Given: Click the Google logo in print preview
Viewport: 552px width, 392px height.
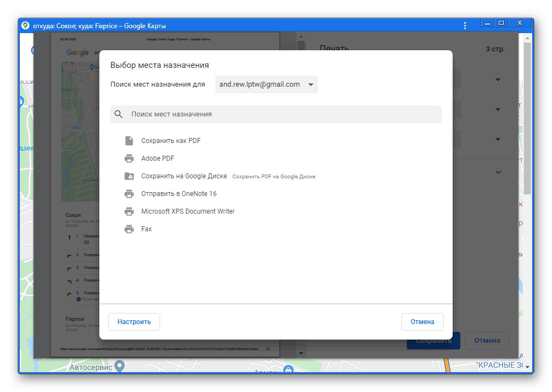Looking at the screenshot, I should click(77, 52).
